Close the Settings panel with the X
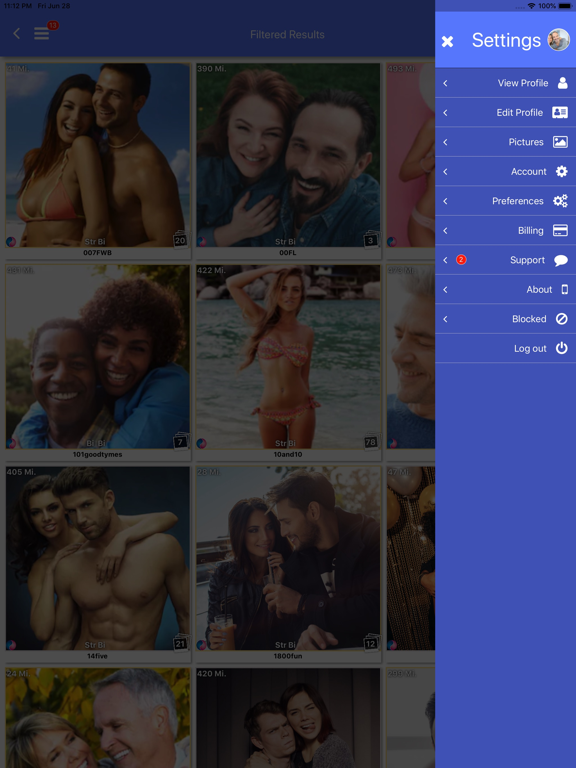The width and height of the screenshot is (576, 768). coord(447,42)
